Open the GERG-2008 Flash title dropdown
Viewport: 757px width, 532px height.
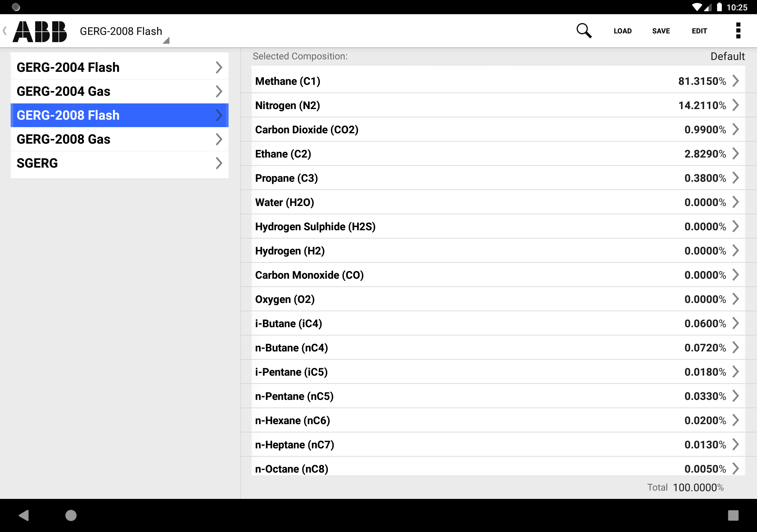click(x=124, y=32)
